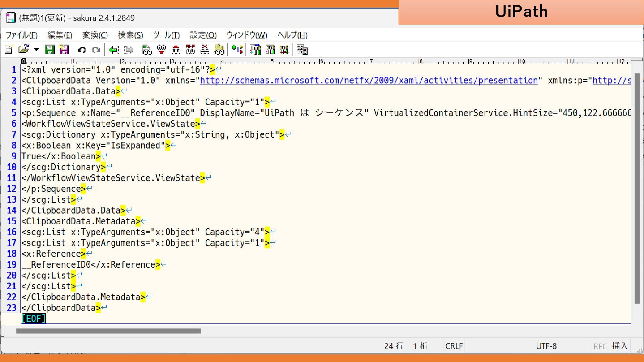
Task: Toggle the 挿入 insert mode indicator
Action: coord(620,346)
